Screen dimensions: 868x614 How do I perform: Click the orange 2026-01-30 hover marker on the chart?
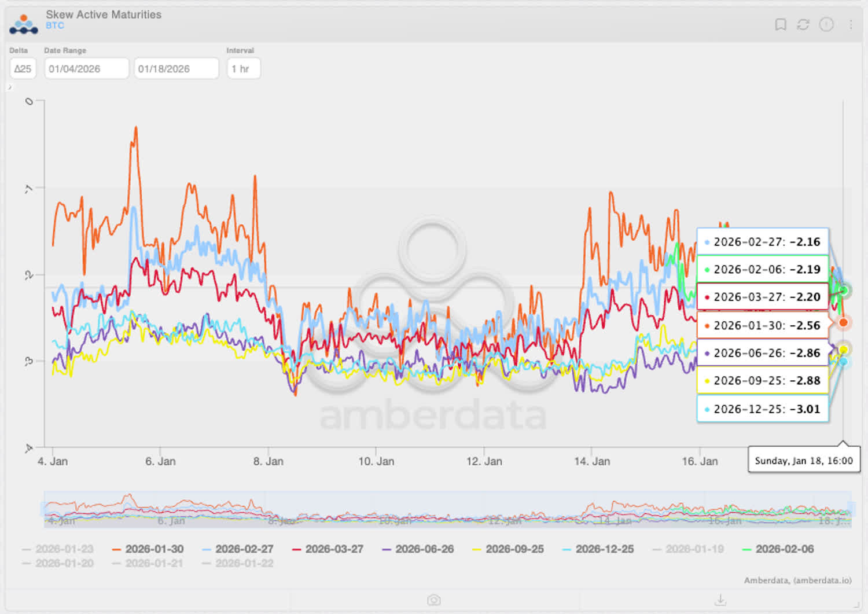[844, 322]
